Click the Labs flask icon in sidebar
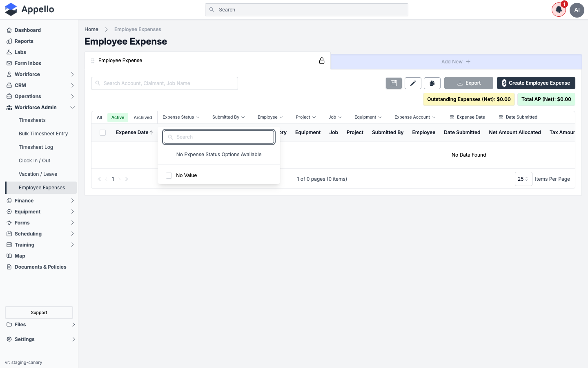The image size is (588, 368). pyautogui.click(x=9, y=52)
